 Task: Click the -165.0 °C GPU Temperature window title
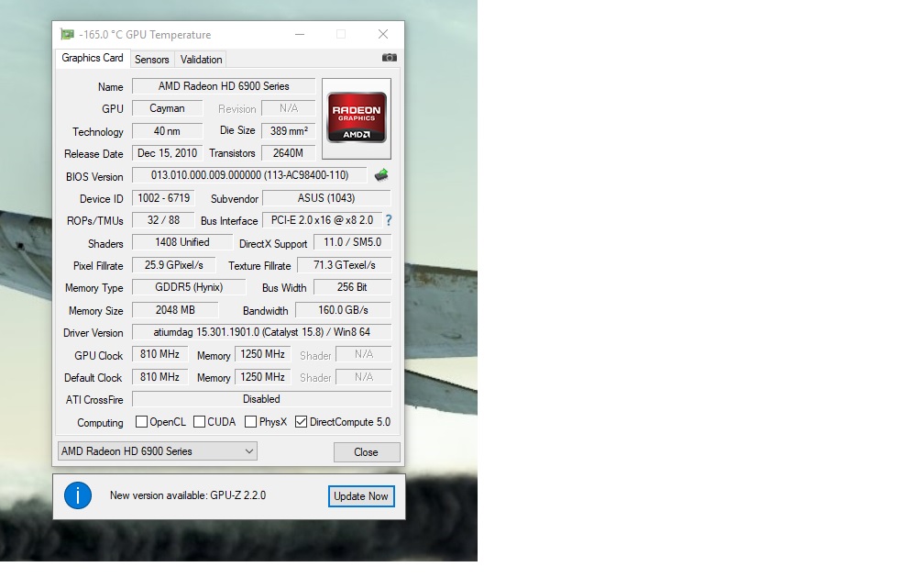tap(145, 35)
